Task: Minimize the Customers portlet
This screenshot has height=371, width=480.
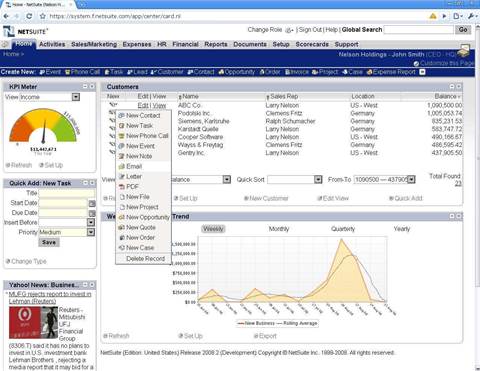Action: pyautogui.click(x=452, y=87)
